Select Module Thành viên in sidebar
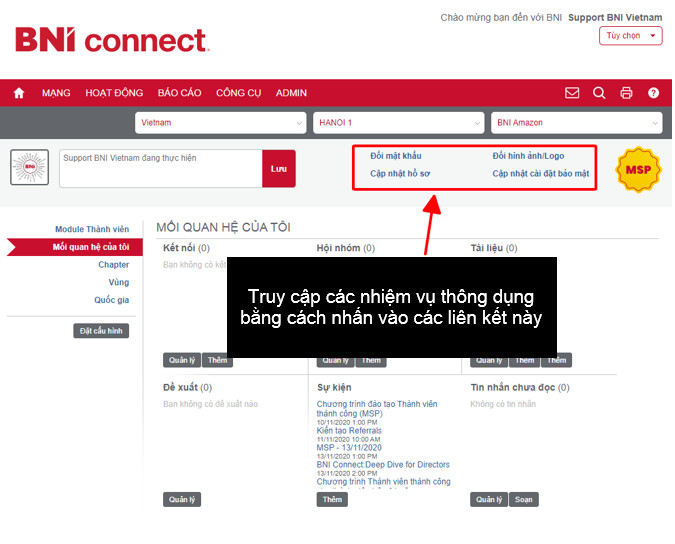675x544 pixels. (92, 229)
